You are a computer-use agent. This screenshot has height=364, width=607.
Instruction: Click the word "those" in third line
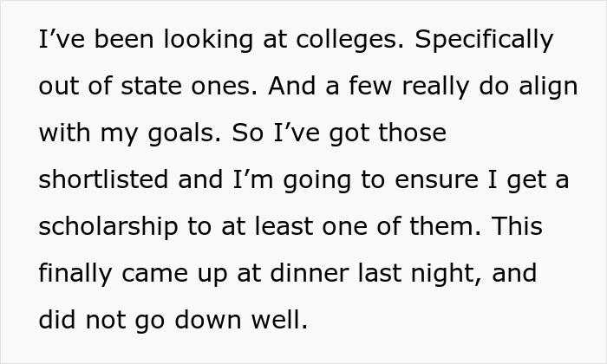pos(412,133)
